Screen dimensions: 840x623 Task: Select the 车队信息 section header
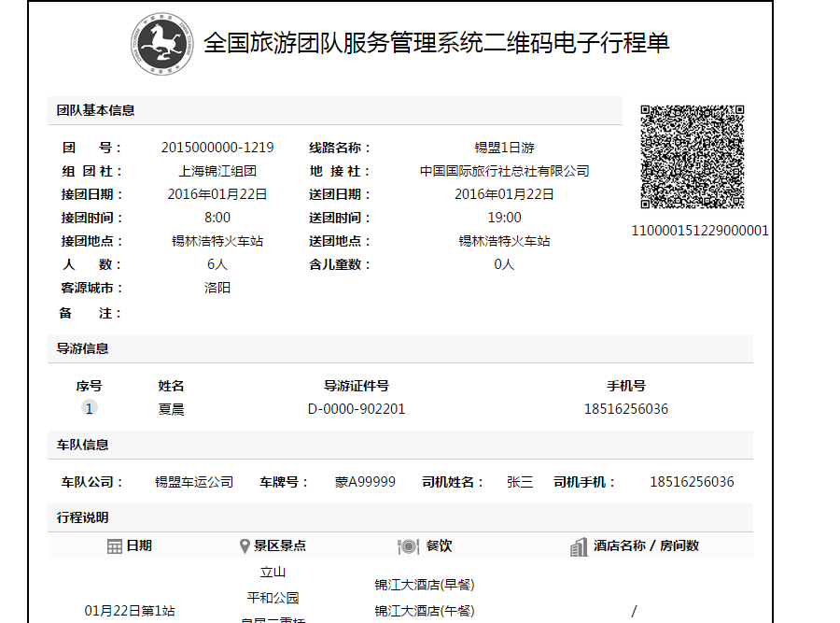(82, 445)
